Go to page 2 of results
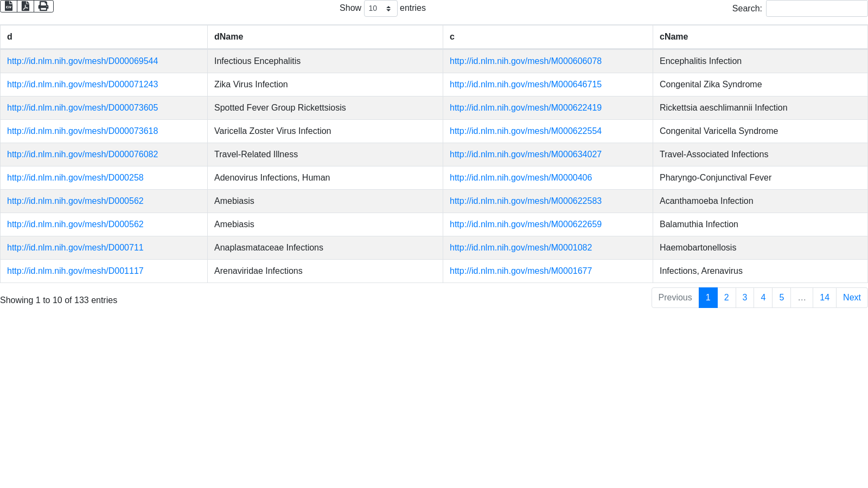 726,298
